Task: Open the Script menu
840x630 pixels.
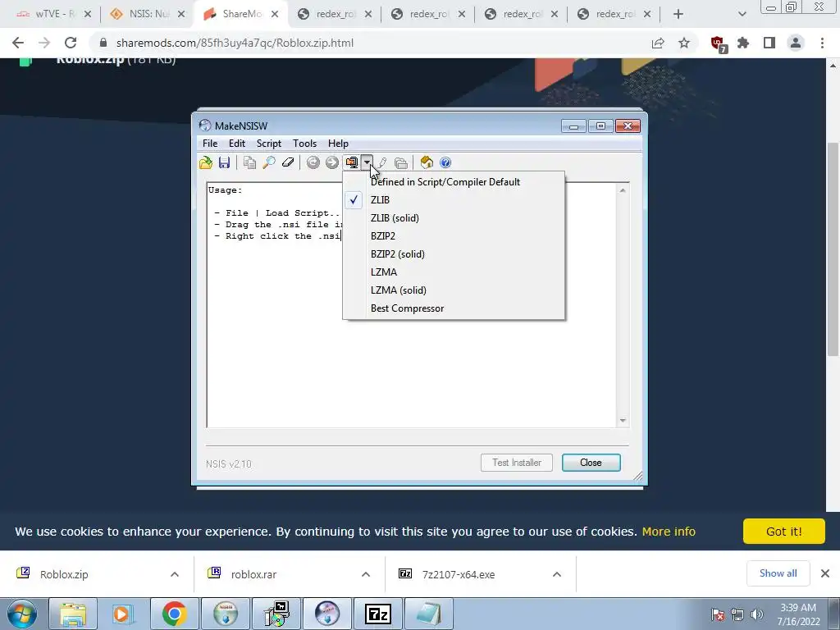Action: [269, 144]
